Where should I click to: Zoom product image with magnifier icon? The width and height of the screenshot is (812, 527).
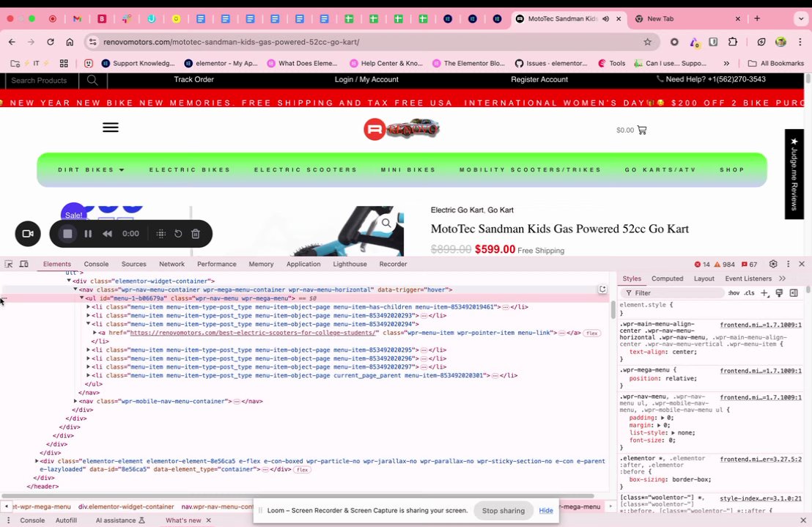pos(386,223)
